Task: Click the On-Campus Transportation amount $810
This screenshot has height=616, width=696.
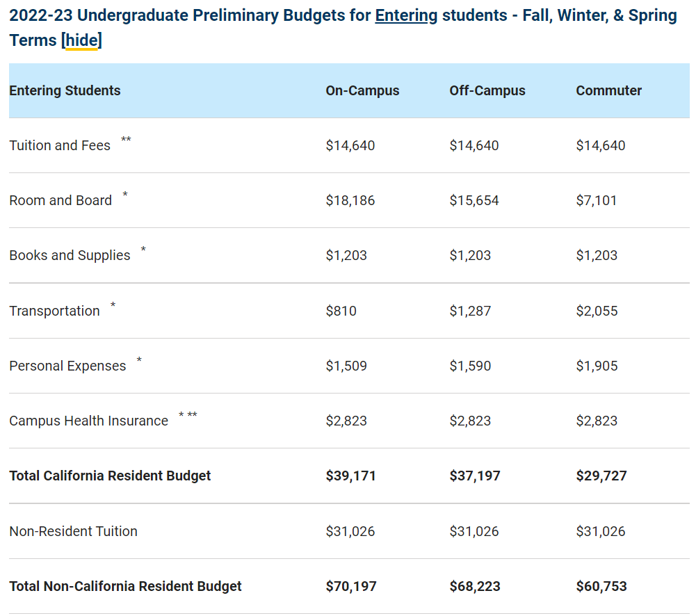Action: pyautogui.click(x=341, y=311)
